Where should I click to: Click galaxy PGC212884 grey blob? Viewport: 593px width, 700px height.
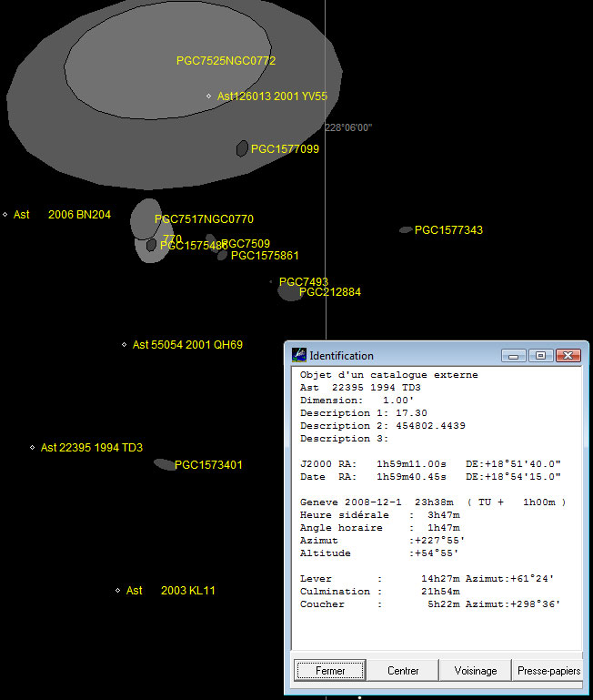click(289, 291)
